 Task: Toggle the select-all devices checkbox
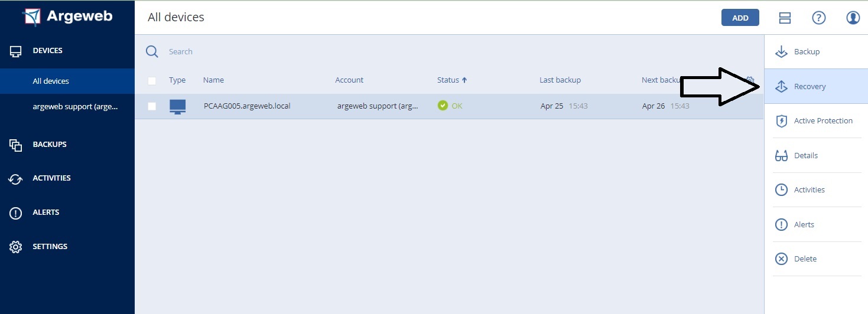(152, 80)
